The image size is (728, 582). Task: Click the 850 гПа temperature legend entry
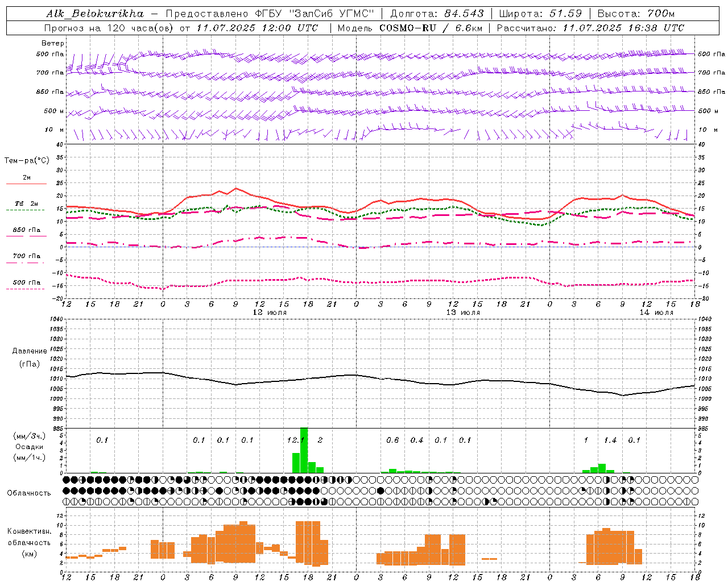pos(27,230)
